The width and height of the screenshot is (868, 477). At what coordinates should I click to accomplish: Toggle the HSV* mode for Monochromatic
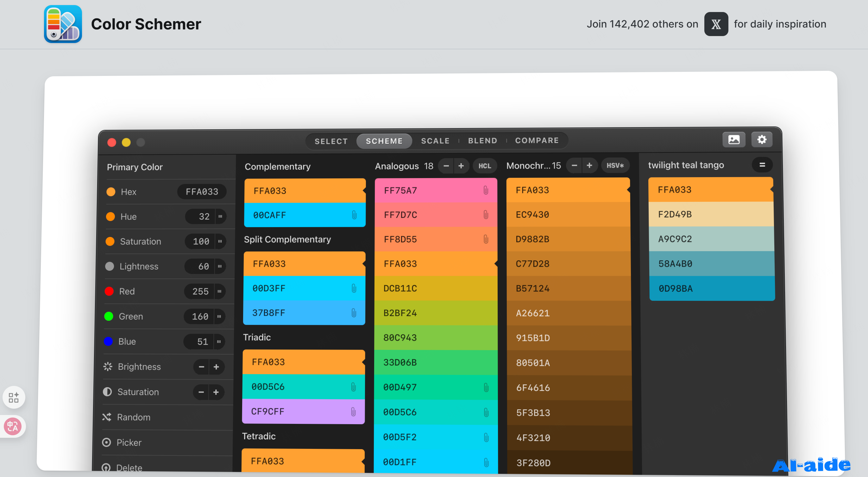click(x=615, y=165)
